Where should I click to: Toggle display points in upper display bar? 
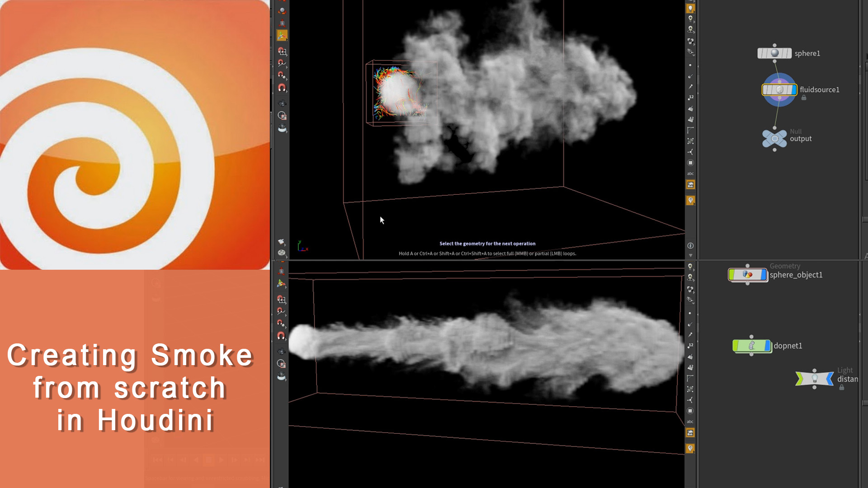[x=690, y=65]
